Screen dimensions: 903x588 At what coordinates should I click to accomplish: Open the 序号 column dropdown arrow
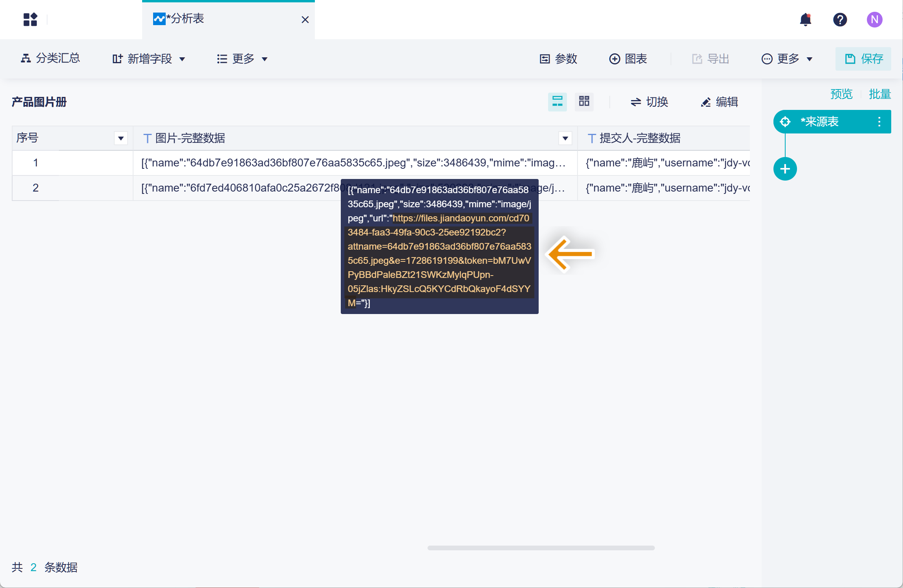[121, 138]
